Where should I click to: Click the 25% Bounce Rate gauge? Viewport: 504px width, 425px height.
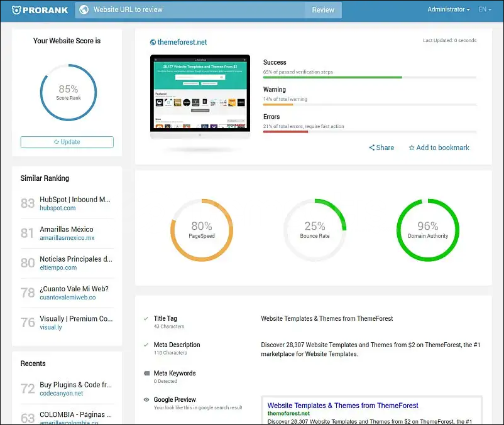[315, 230]
